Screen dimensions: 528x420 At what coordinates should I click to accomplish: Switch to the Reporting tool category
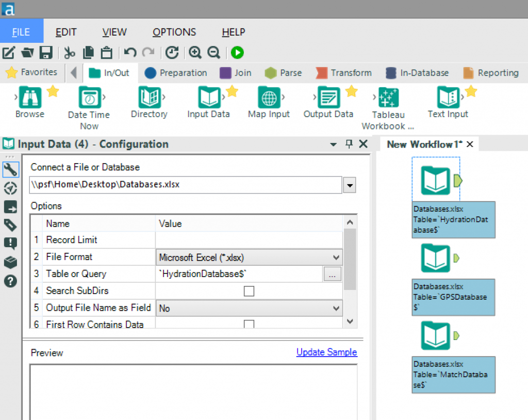click(491, 73)
